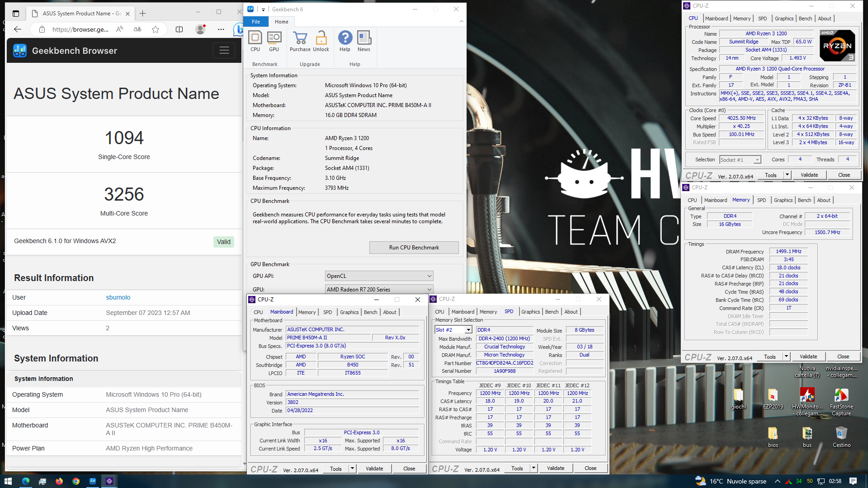The height and width of the screenshot is (488, 868).
Task: Click the Purchase cart icon in Geekbench
Action: coord(300,41)
